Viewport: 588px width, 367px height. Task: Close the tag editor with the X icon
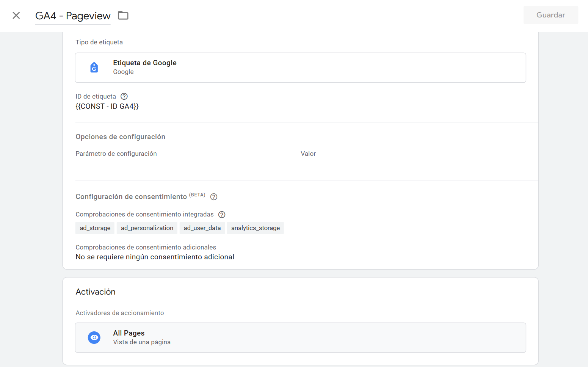16,16
